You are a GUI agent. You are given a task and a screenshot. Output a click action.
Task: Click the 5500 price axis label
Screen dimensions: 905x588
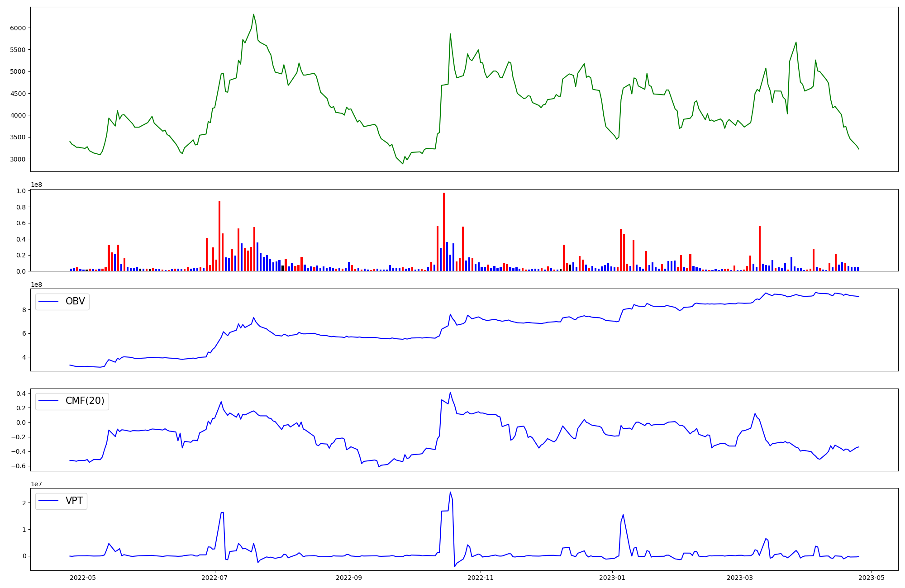[x=18, y=50]
